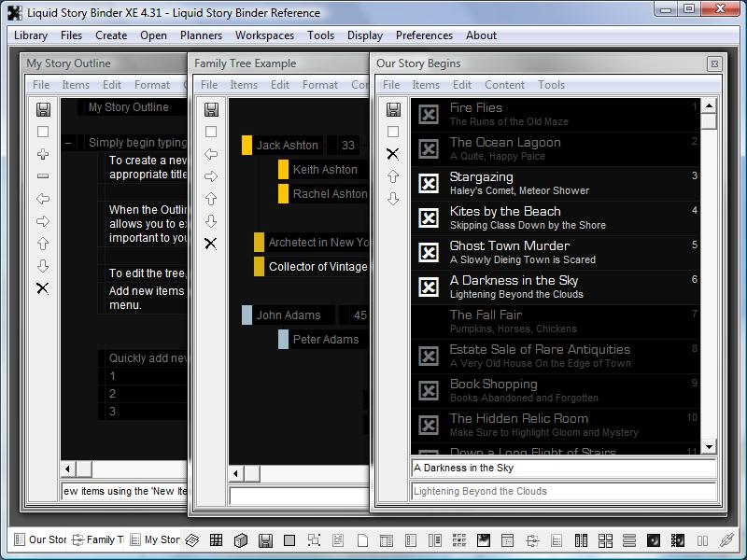
Task: Click the minus icon in My Story Outline toolbar
Action: tap(43, 176)
